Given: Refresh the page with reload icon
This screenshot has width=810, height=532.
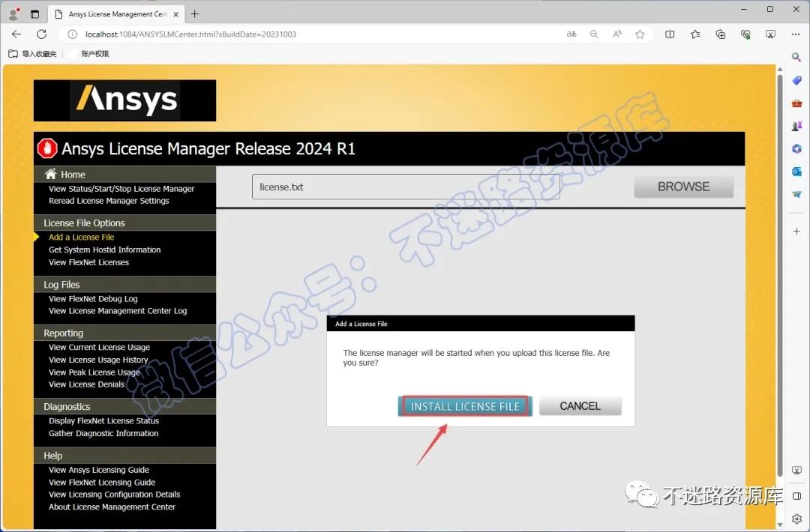Looking at the screenshot, I should click(x=41, y=34).
